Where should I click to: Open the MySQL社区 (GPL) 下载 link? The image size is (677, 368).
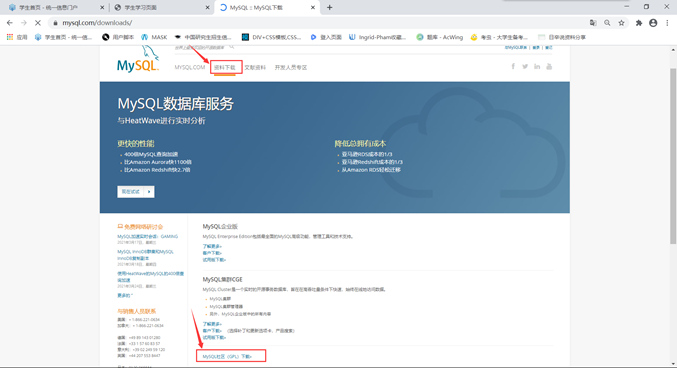click(x=227, y=356)
